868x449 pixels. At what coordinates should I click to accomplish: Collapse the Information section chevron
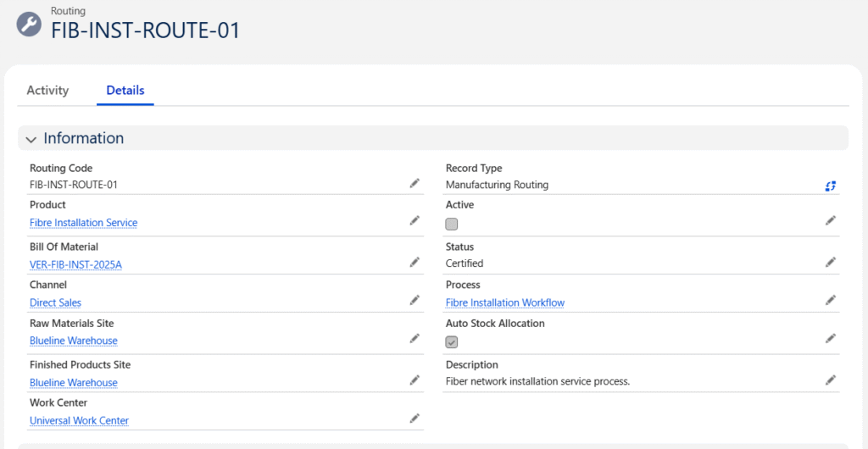click(x=31, y=139)
